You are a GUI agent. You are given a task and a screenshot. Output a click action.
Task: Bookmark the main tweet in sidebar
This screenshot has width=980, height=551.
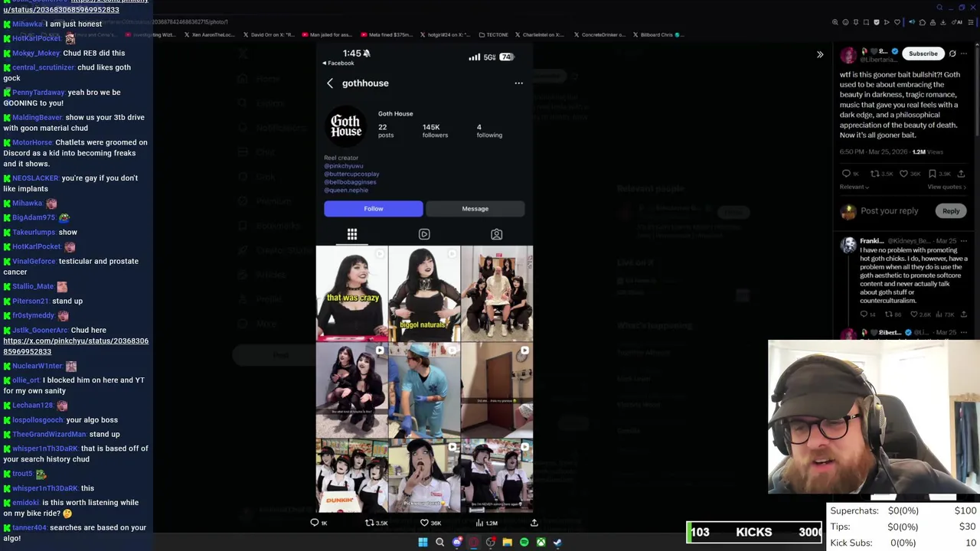(932, 174)
